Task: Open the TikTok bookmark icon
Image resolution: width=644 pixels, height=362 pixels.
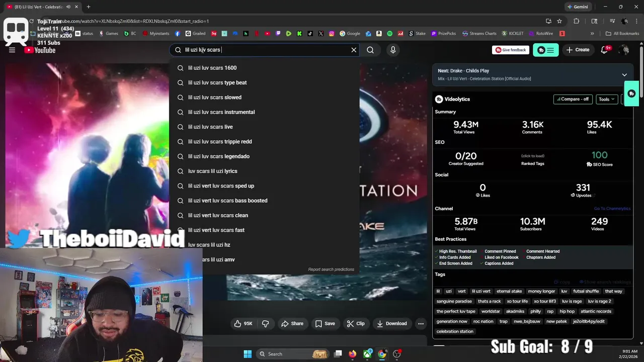Action: click(310, 34)
